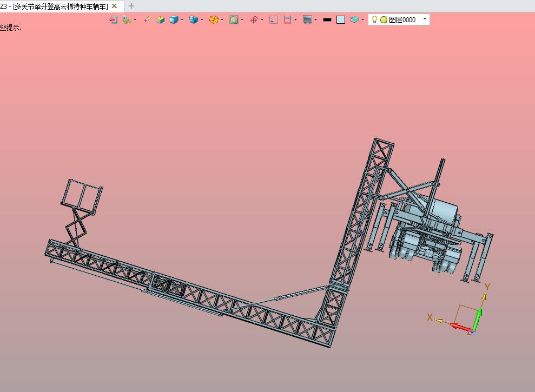Click the black color swatch in toolbar
The image size is (535, 392).
tap(327, 19)
